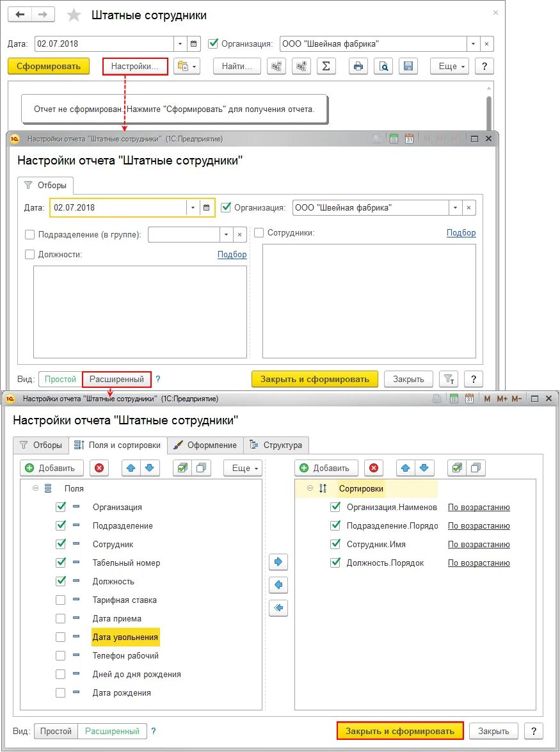Check all sortings icon in Сортировки panel
The height and width of the screenshot is (752, 560).
coord(457,468)
